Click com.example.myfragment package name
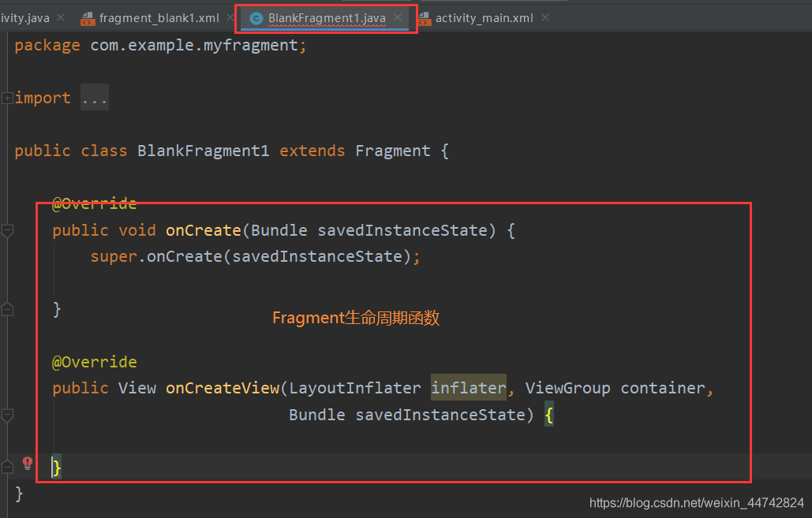 click(194, 46)
